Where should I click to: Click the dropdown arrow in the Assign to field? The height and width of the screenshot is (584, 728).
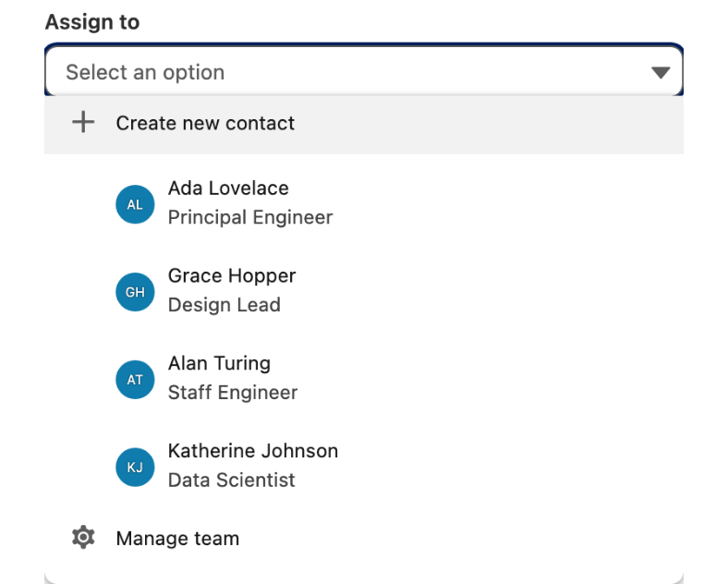click(x=661, y=72)
